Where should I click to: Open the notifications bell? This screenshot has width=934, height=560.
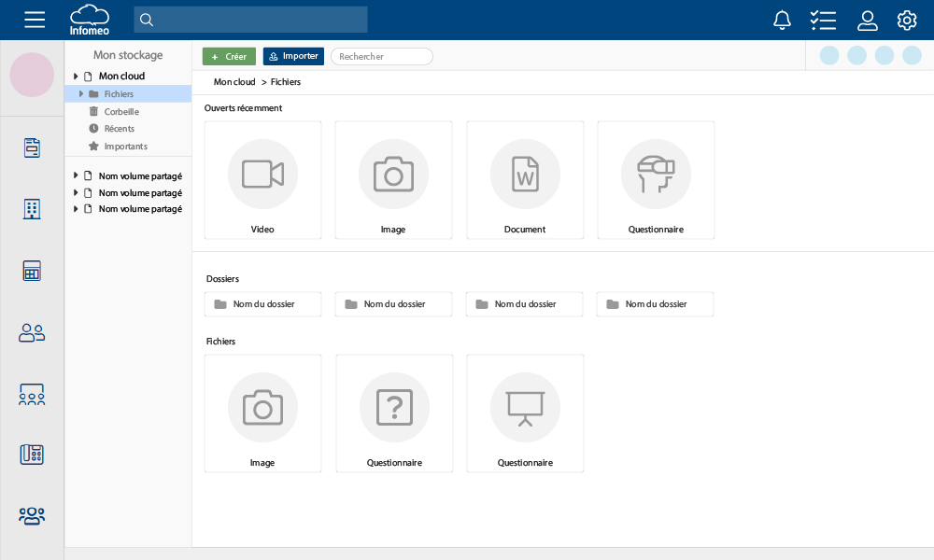tap(782, 20)
